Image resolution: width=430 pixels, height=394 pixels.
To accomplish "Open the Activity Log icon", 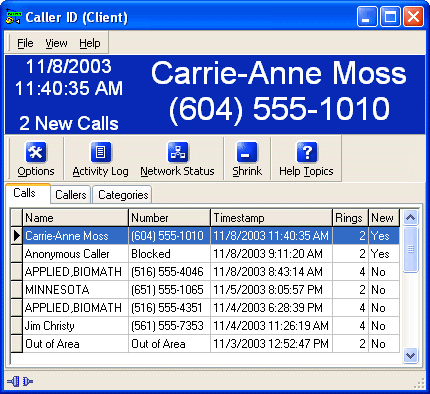I will pyautogui.click(x=101, y=152).
